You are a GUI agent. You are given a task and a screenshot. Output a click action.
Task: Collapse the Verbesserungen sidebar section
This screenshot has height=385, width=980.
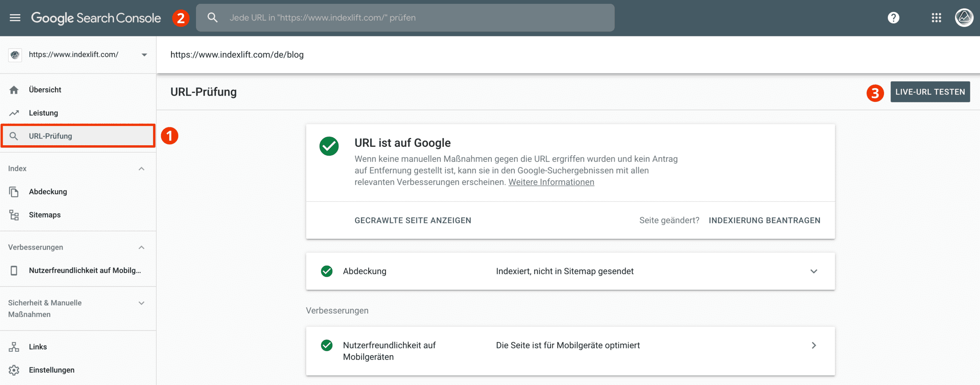click(x=142, y=247)
